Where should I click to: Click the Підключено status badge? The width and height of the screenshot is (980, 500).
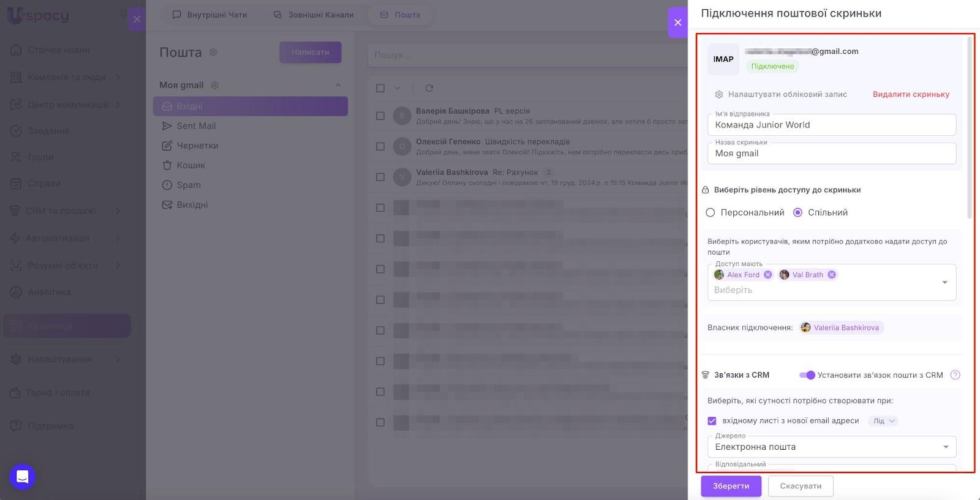click(x=772, y=66)
